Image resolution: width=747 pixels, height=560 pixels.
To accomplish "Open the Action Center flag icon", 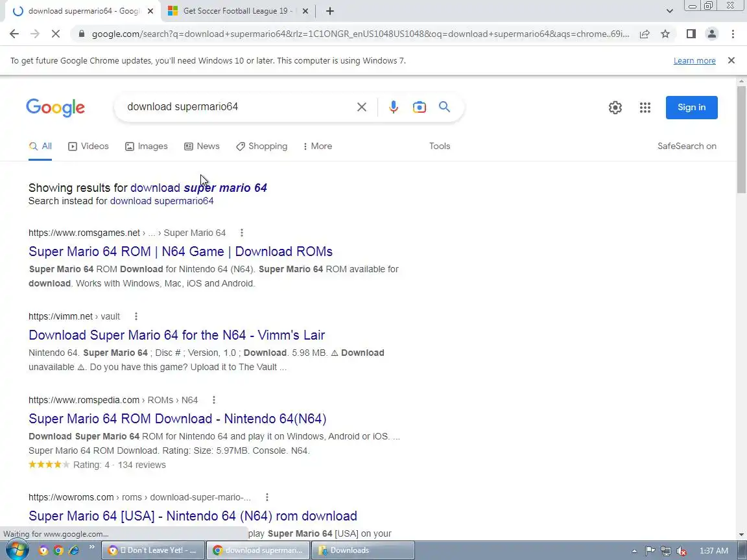I will point(650,551).
